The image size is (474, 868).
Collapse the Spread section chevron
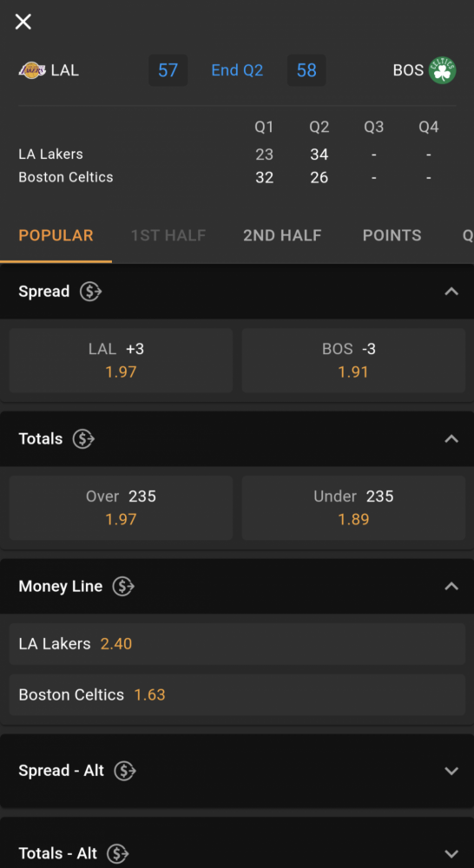tap(451, 291)
